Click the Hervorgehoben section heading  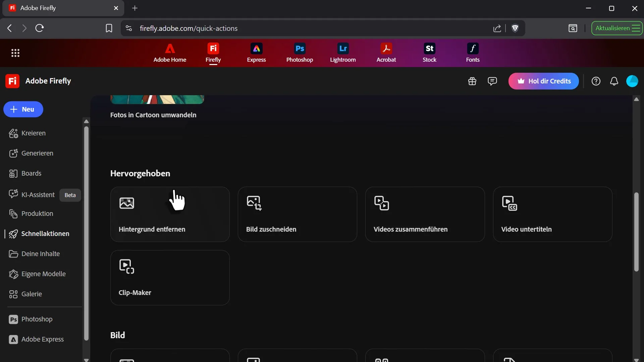[140, 173]
